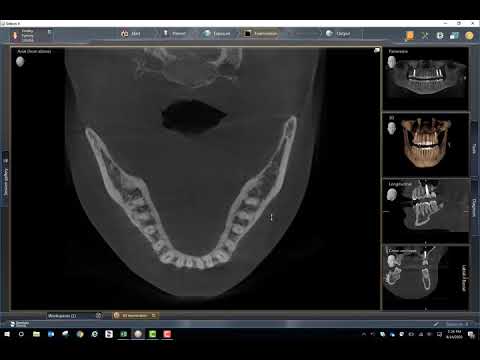
Task: Open the Diagnosis side panel tab
Action: pos(474,207)
